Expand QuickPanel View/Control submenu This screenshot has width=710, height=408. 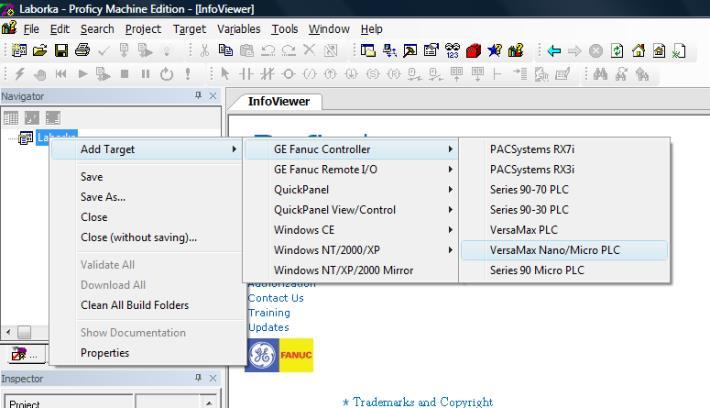[x=351, y=210]
